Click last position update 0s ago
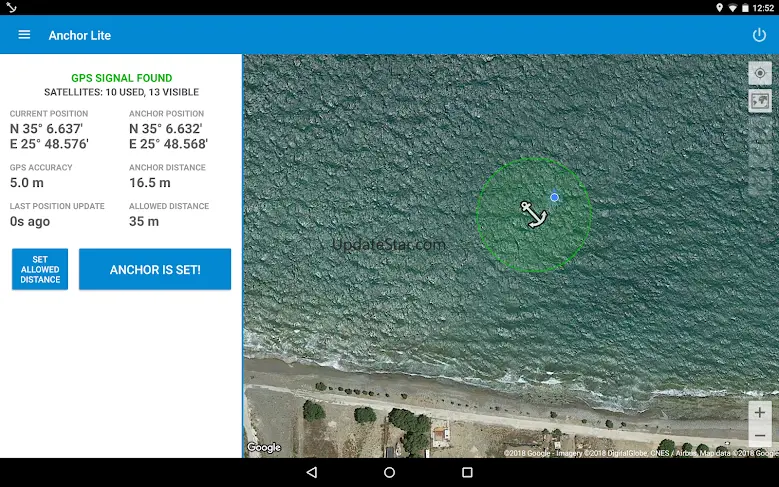 tap(30, 222)
